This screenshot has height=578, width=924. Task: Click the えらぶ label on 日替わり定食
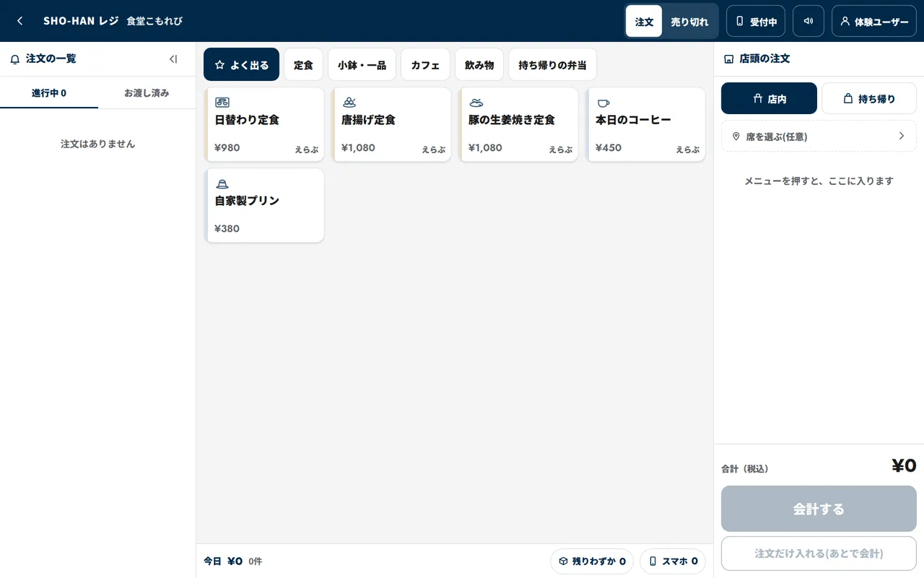point(306,150)
